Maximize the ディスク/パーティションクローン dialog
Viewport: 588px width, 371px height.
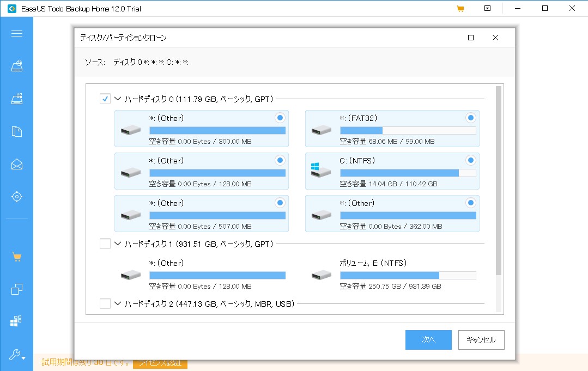[471, 38]
